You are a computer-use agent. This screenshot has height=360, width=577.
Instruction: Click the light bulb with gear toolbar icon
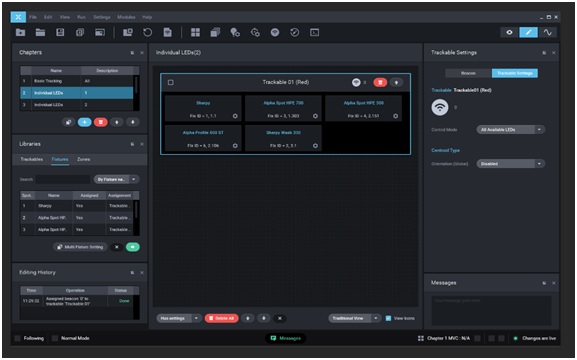[x=235, y=32]
